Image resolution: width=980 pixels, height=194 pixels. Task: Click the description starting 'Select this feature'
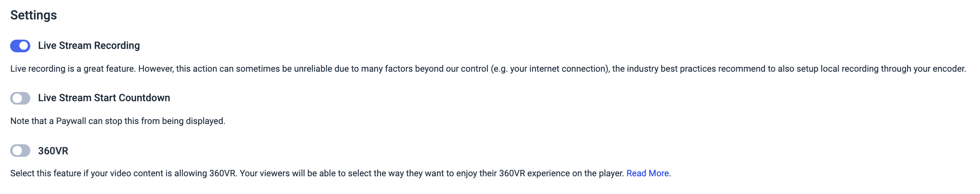click(341, 173)
